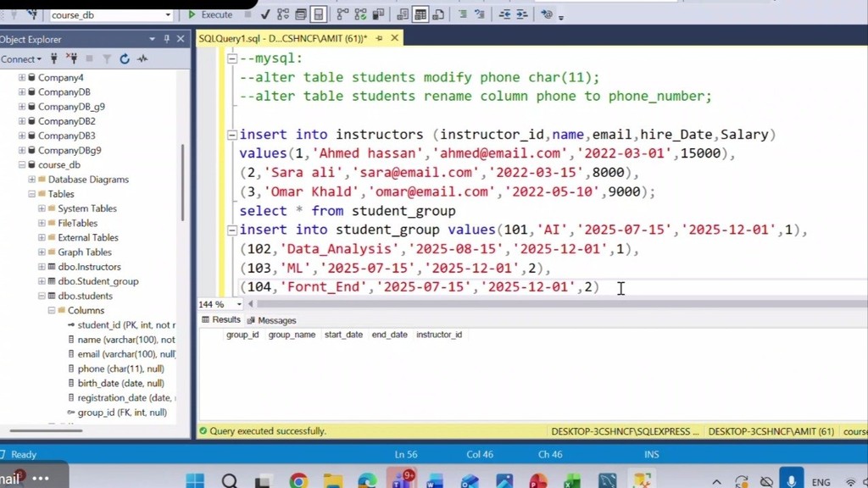Viewport: 868px width, 488px height.
Task: Open the 144 % zoom dropdown
Action: [x=239, y=304]
